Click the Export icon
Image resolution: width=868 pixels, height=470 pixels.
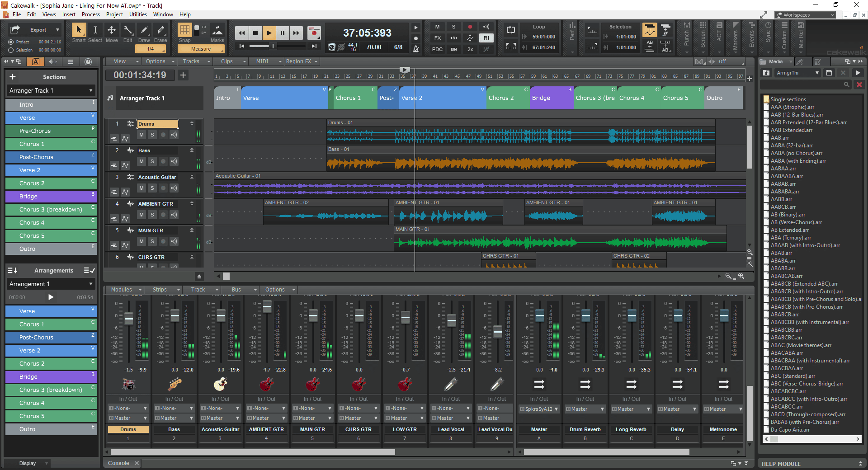coord(15,30)
